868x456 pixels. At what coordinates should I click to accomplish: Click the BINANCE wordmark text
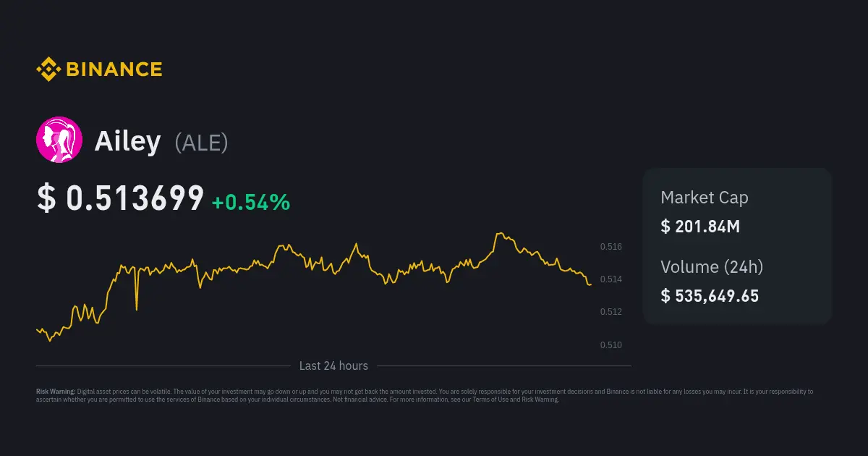114,69
